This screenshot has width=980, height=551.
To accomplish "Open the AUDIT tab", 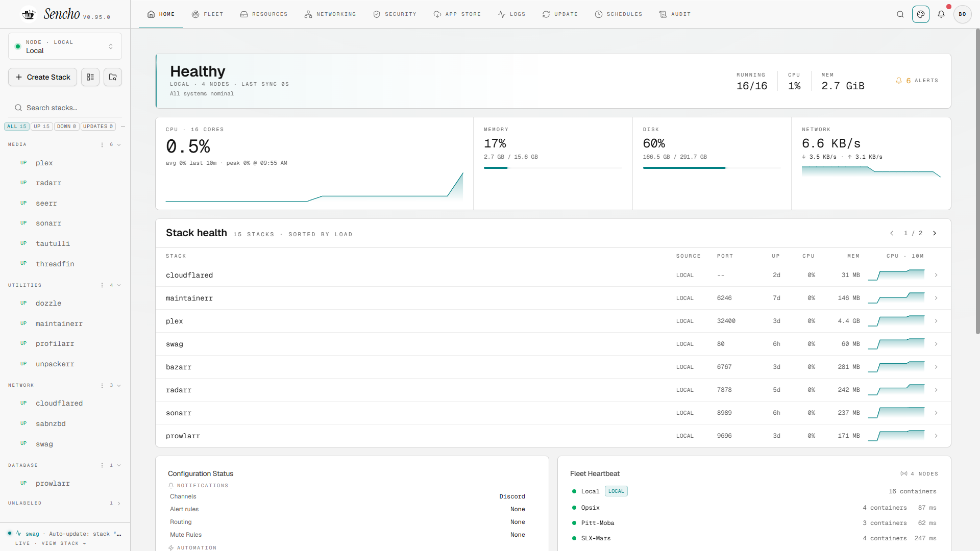I will pyautogui.click(x=675, y=14).
